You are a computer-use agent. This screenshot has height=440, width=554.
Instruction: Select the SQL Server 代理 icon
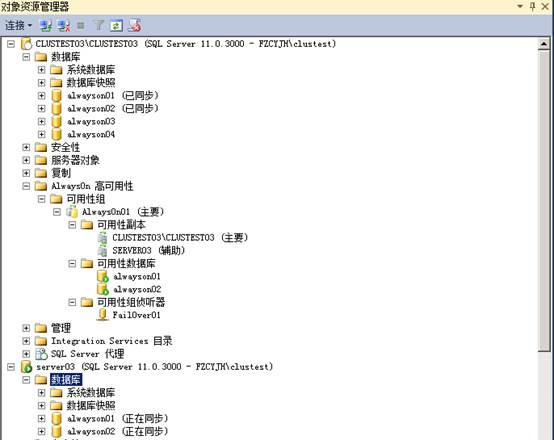pos(41,354)
